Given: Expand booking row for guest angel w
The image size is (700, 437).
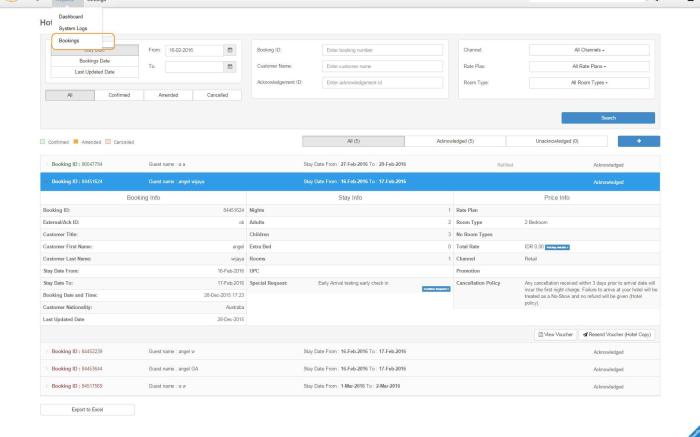Looking at the screenshot, I should 350,352.
